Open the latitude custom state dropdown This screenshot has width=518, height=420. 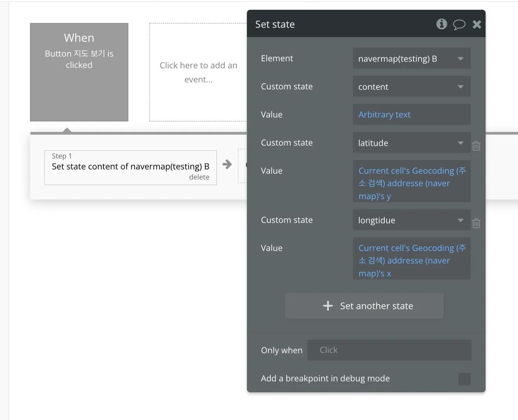[x=412, y=143]
